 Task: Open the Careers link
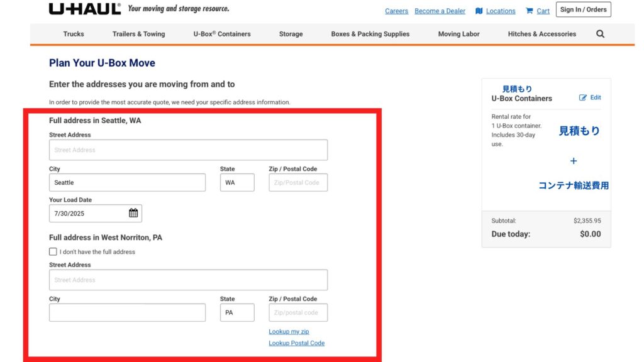click(x=396, y=11)
